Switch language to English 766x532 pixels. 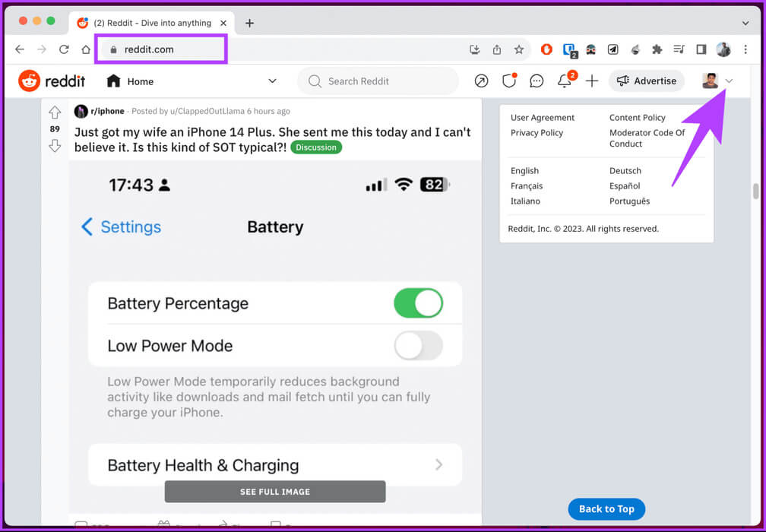click(524, 171)
